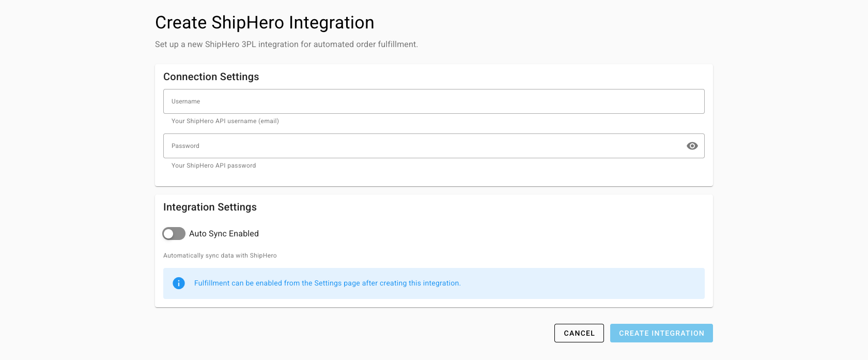
Task: Click the Create Integration button
Action: point(661,333)
